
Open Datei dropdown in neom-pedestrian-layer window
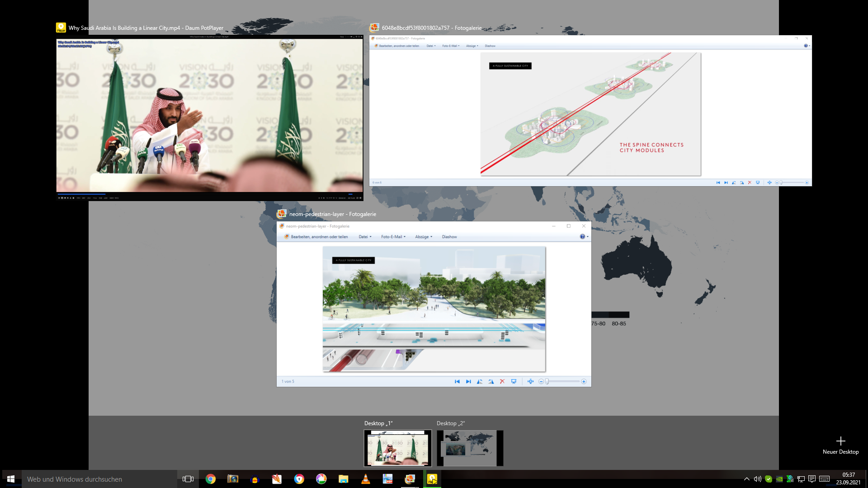[365, 237]
